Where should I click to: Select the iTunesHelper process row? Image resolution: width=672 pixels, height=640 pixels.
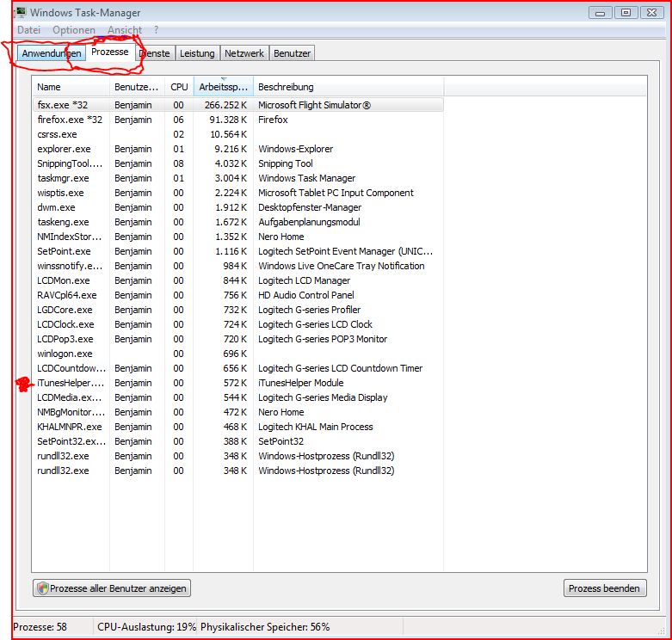(237, 383)
